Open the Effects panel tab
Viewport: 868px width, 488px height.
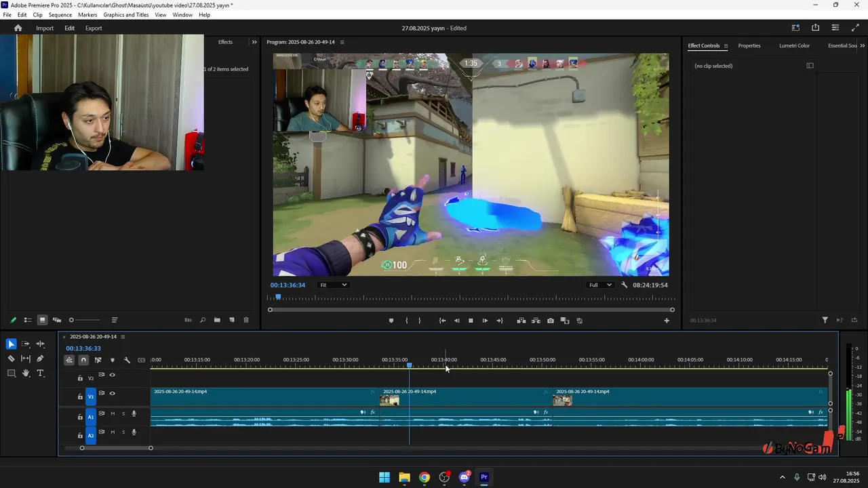pyautogui.click(x=225, y=42)
